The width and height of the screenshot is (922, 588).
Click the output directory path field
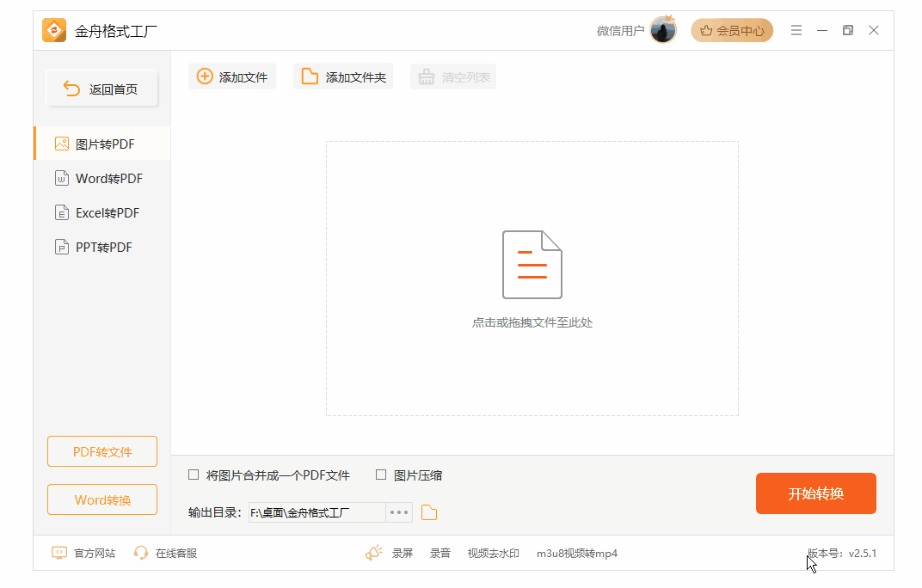(317, 513)
